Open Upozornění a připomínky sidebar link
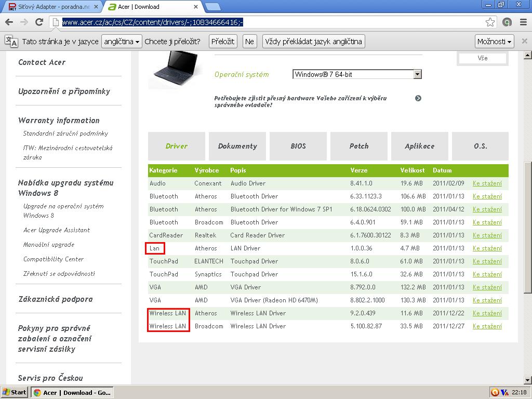 64,91
